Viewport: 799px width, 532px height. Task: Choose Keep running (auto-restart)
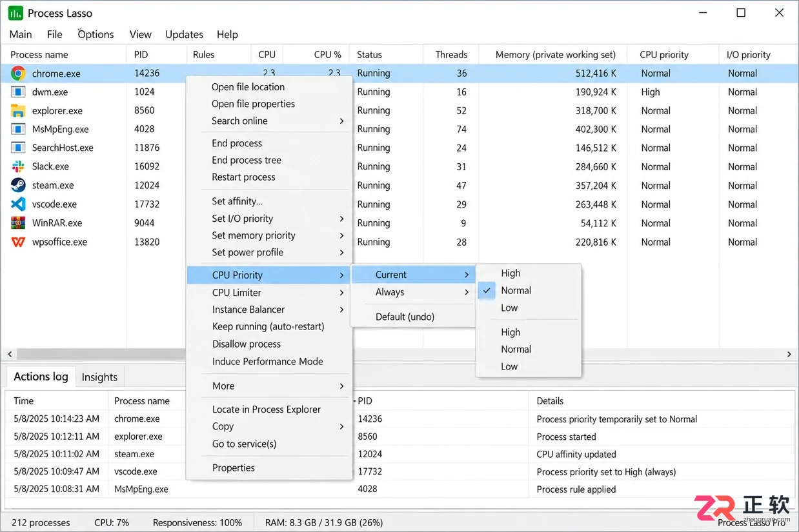point(269,327)
